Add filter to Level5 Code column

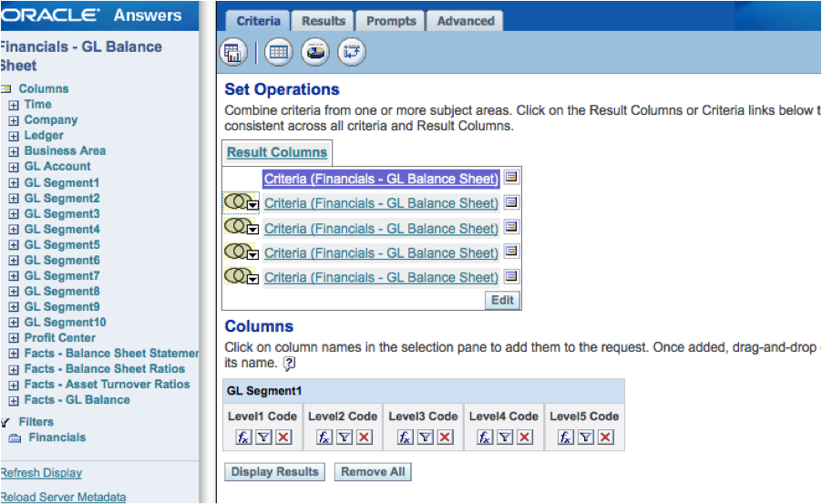(x=586, y=437)
